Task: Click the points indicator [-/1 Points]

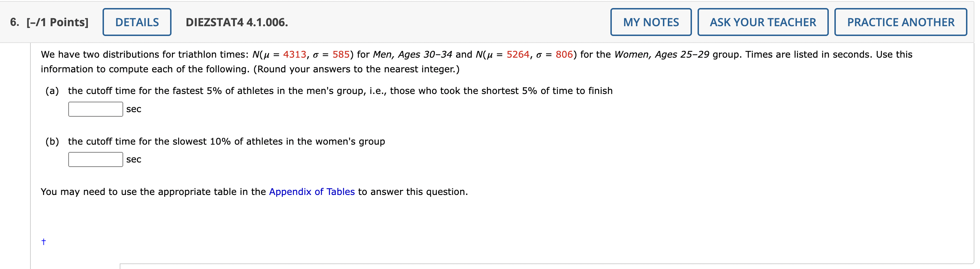Action: [x=57, y=22]
